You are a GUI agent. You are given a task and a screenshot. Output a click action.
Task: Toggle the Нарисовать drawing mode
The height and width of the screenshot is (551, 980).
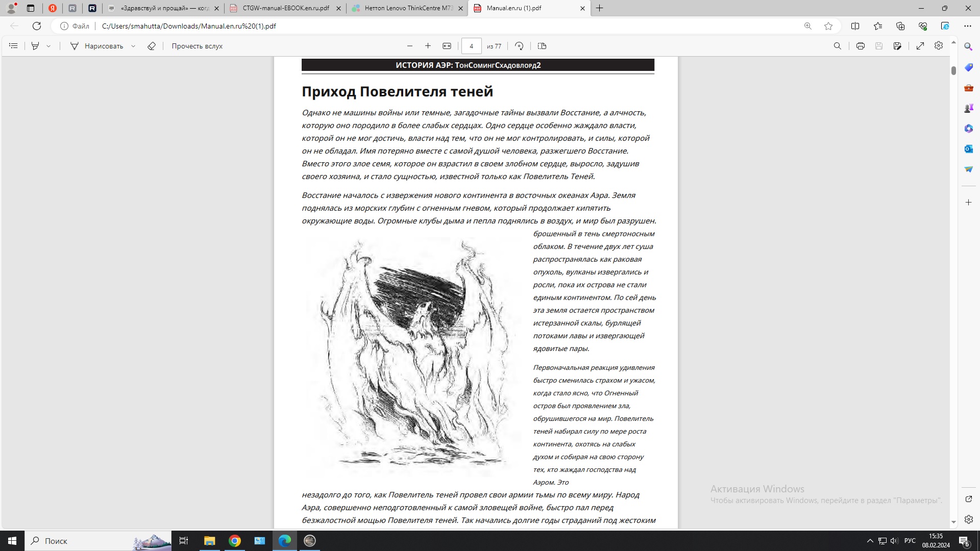(x=96, y=46)
